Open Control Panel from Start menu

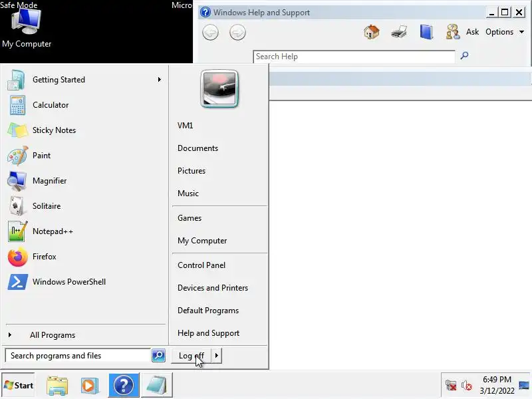coord(201,265)
